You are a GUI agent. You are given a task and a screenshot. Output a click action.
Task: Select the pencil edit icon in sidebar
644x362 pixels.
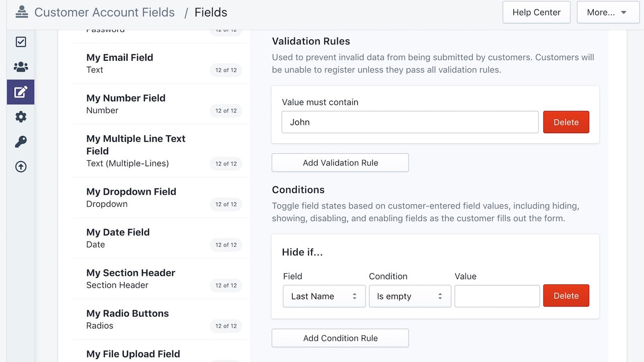tap(20, 92)
